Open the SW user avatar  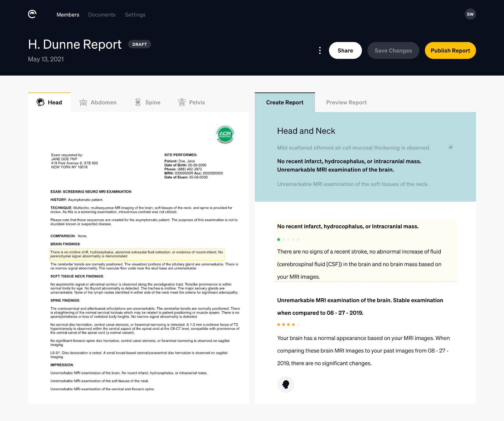(x=470, y=14)
